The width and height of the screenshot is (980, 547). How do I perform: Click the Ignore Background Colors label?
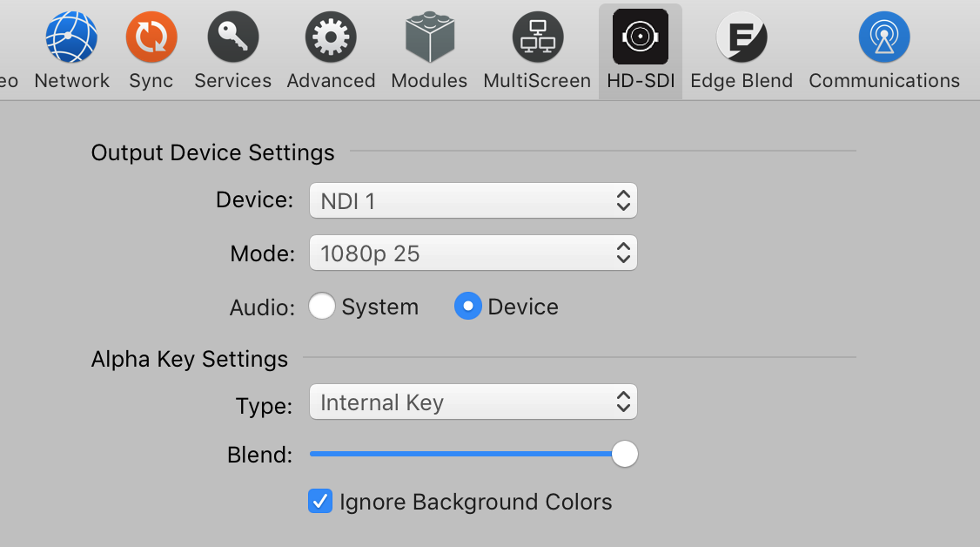[475, 502]
